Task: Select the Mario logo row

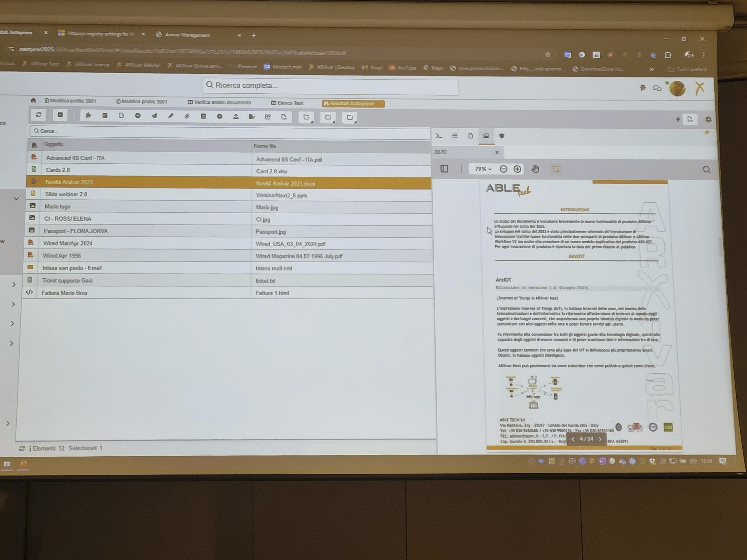Action: [229, 207]
